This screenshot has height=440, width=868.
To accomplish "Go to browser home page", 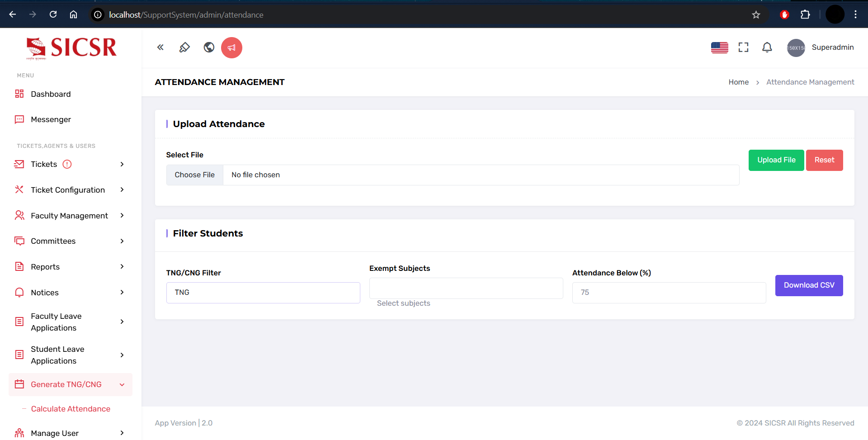I will (73, 14).
